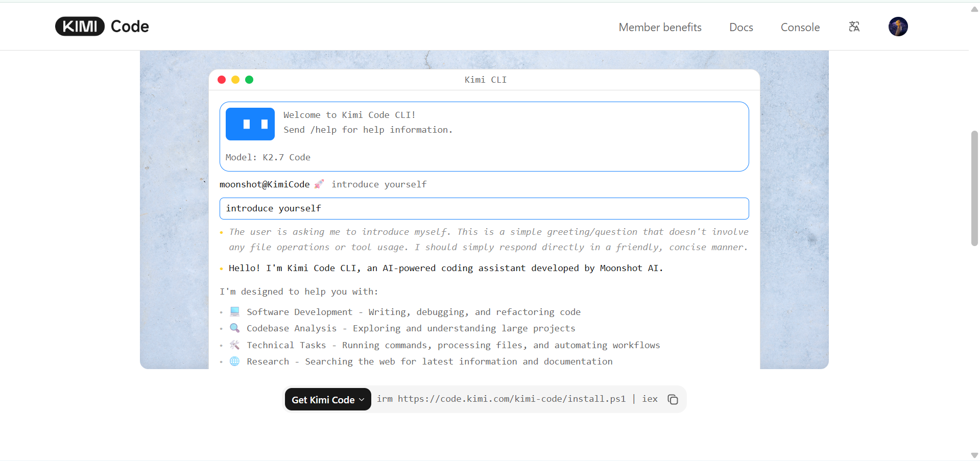Click the rocket emoji after moonshot@KimiCode

click(x=319, y=184)
